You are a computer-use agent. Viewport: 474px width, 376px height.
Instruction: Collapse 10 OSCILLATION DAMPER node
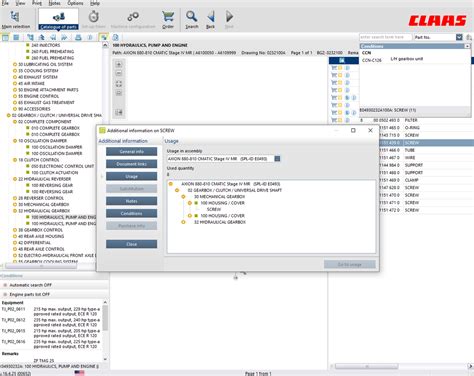click(x=15, y=141)
